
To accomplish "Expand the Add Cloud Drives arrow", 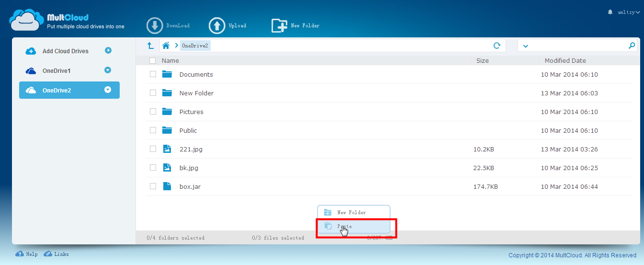I will (x=108, y=50).
